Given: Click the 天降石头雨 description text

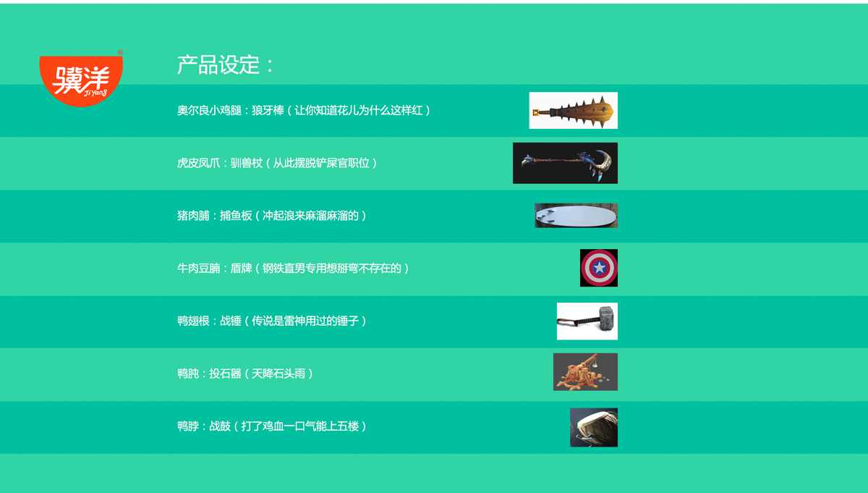Looking at the screenshot, I should coord(278,374).
